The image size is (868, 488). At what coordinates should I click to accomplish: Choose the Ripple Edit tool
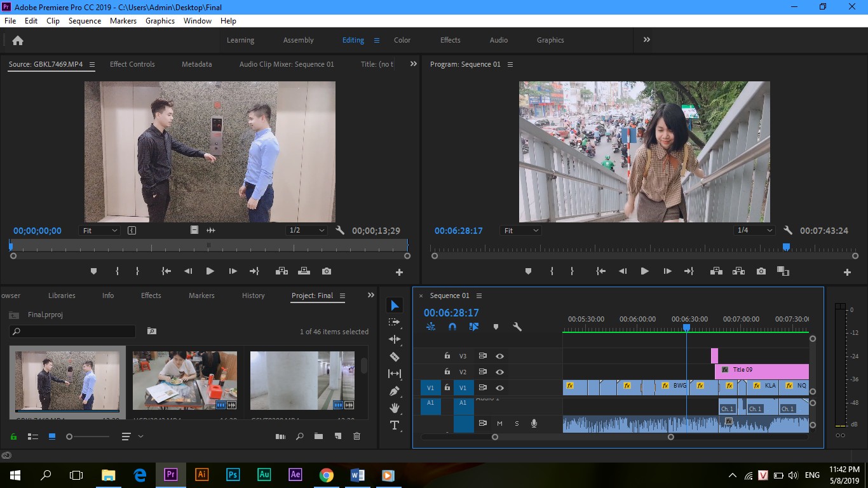(395, 339)
